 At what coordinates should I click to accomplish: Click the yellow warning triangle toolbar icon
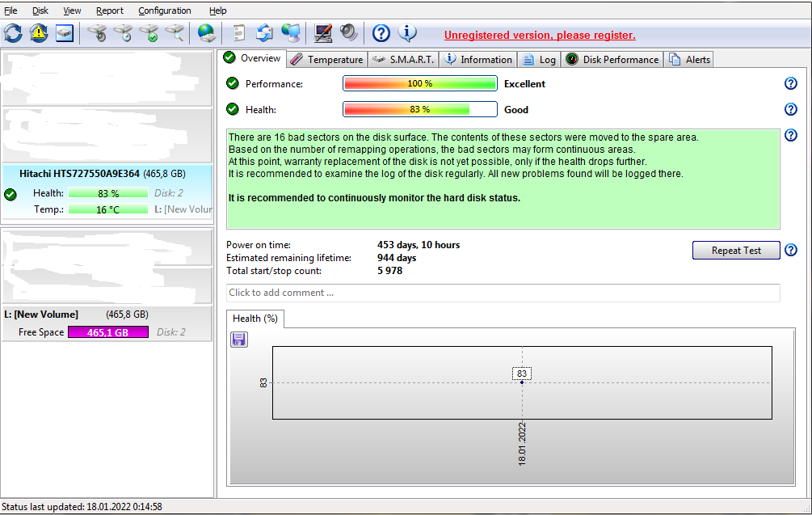pos(39,33)
